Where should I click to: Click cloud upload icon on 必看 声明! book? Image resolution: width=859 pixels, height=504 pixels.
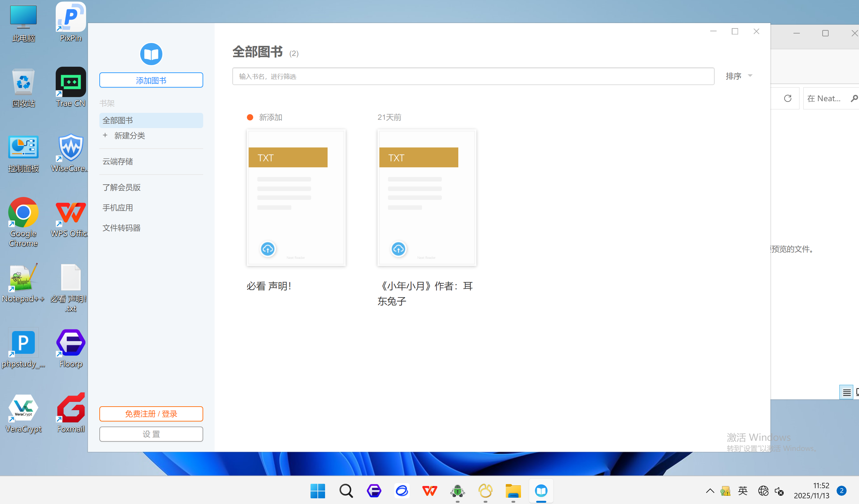point(267,249)
